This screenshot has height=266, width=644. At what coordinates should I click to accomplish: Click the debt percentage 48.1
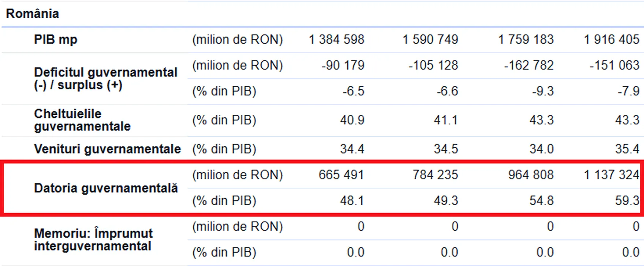(352, 201)
